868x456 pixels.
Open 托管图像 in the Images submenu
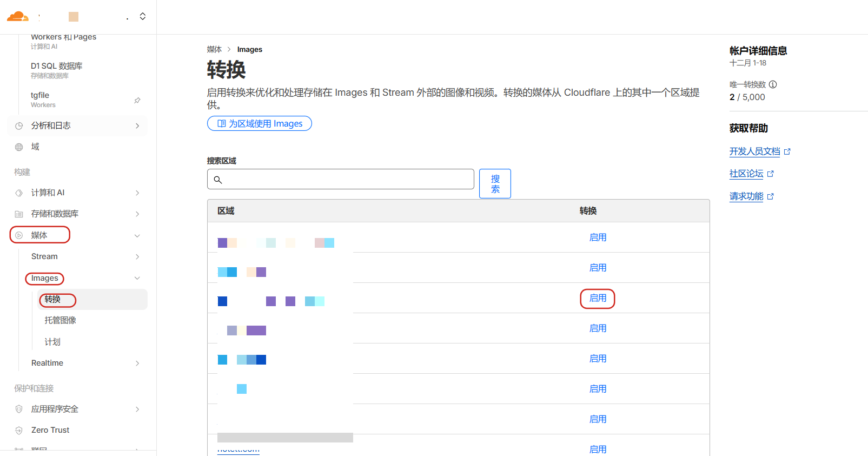click(x=60, y=320)
